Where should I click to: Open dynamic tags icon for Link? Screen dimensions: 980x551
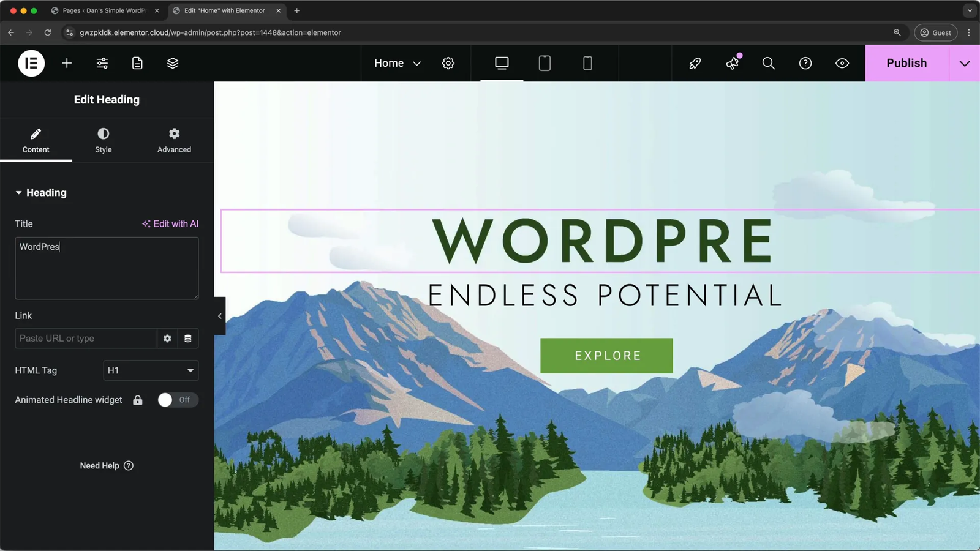188,339
